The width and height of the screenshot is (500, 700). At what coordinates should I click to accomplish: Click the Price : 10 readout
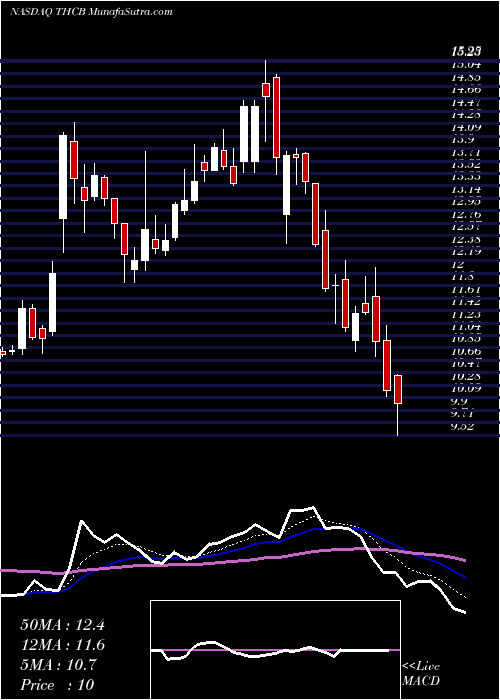[x=57, y=685]
